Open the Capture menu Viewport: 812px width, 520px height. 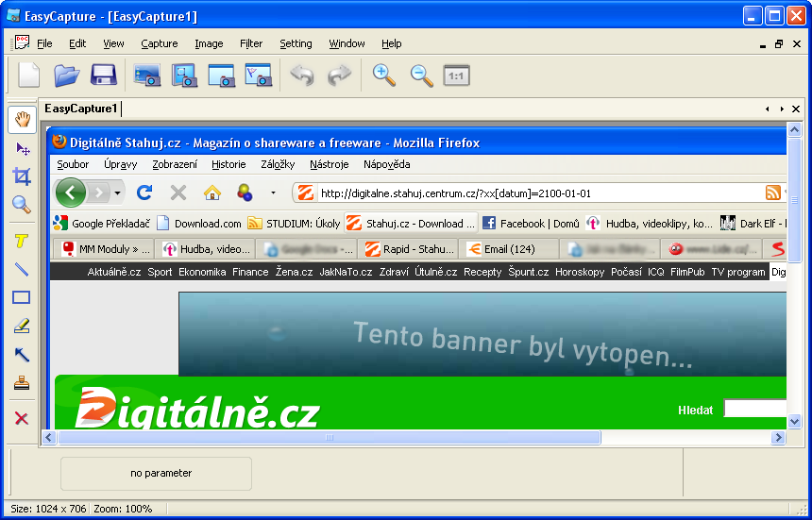[160, 43]
